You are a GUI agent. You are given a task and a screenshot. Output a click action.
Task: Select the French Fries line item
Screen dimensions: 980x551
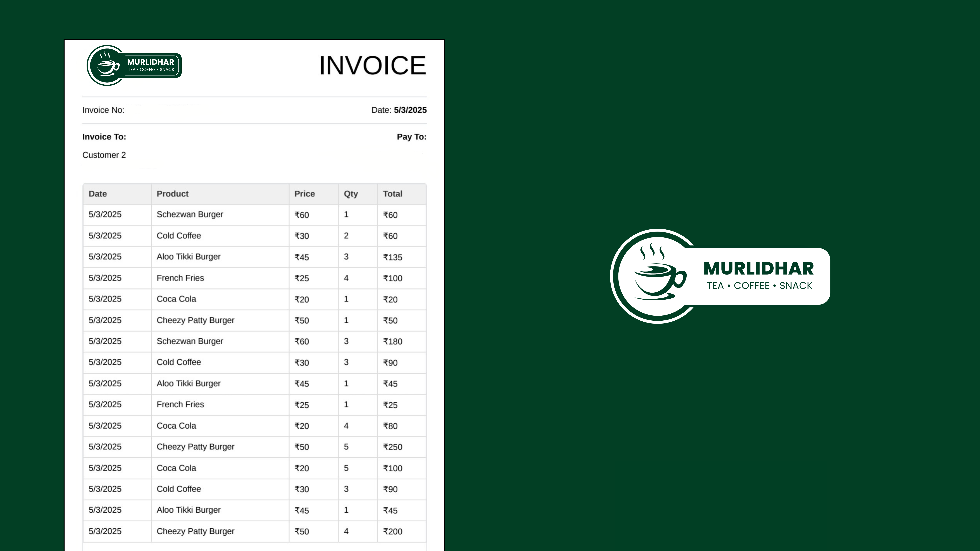(180, 278)
